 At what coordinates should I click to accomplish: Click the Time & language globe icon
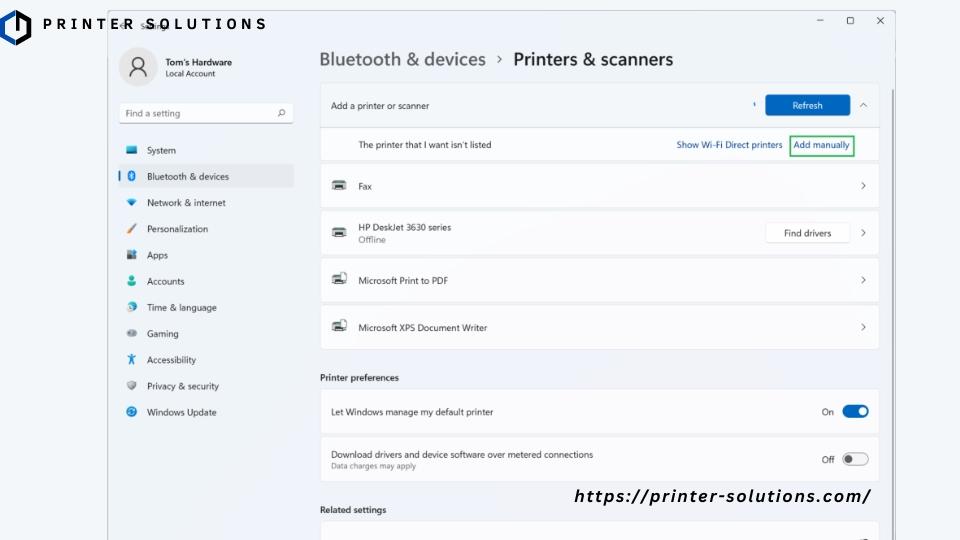tap(132, 307)
